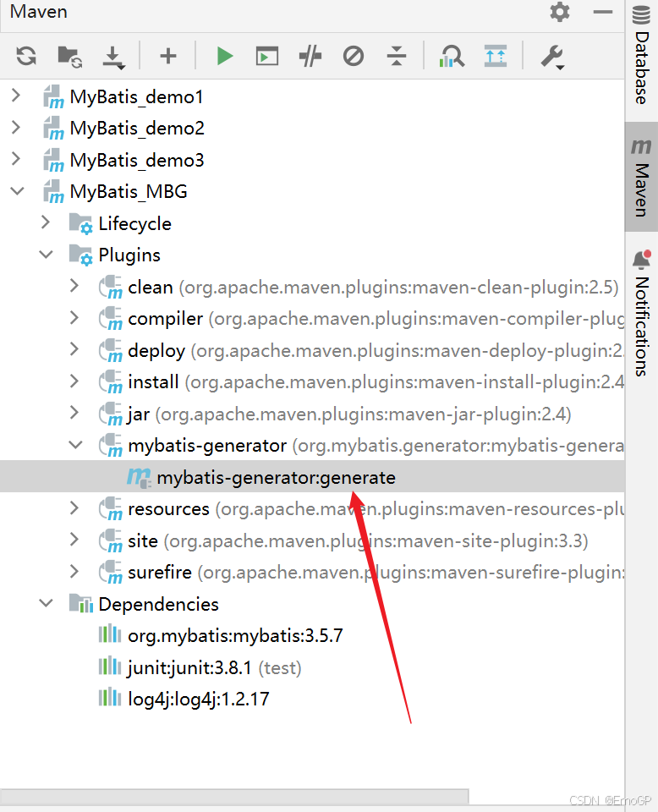This screenshot has height=812, width=658.
Task: Select dependency log4j:log4j:1.2.17
Action: pyautogui.click(x=198, y=700)
